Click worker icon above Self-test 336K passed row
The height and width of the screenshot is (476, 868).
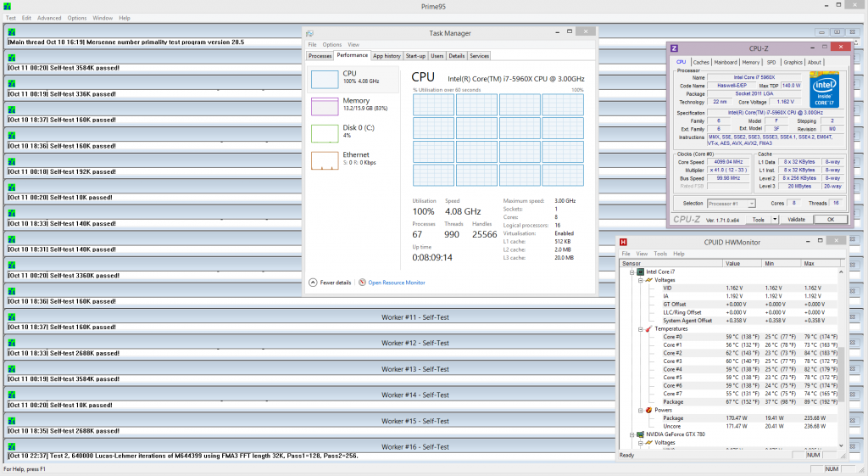click(12, 84)
